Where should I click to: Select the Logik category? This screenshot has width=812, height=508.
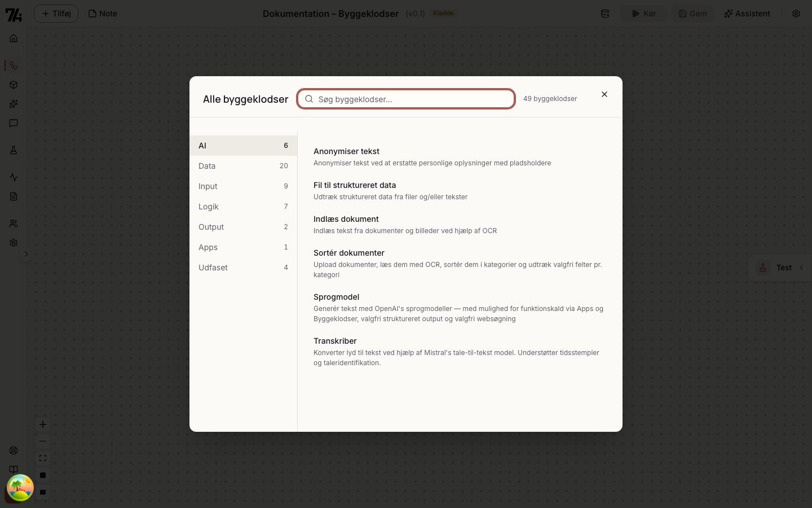click(x=243, y=207)
